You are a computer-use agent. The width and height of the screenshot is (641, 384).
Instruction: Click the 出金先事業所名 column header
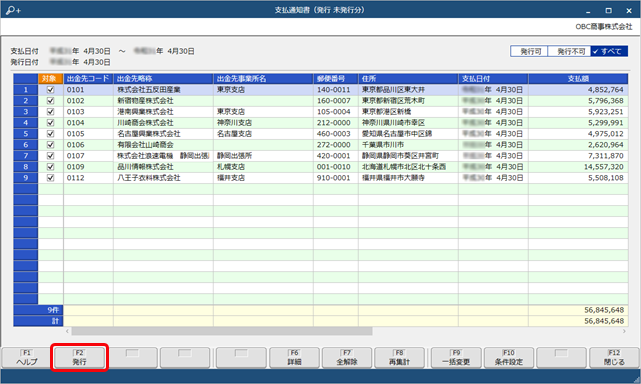(263, 79)
